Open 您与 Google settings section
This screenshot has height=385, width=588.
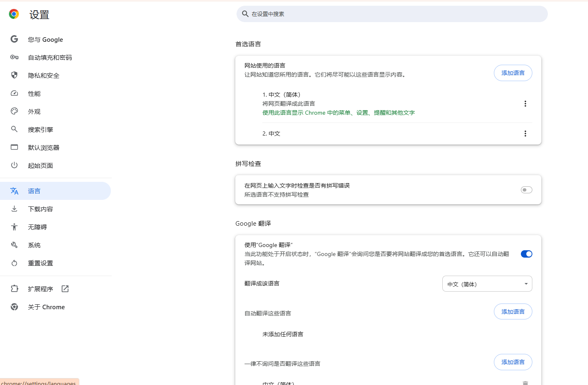[55, 39]
